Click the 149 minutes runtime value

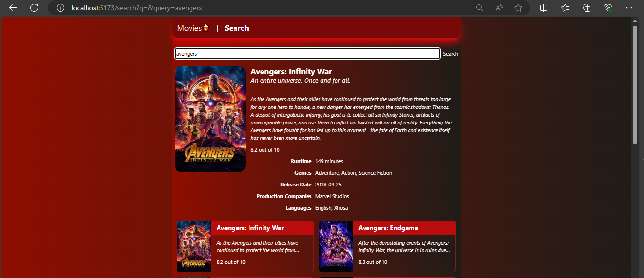(x=329, y=161)
